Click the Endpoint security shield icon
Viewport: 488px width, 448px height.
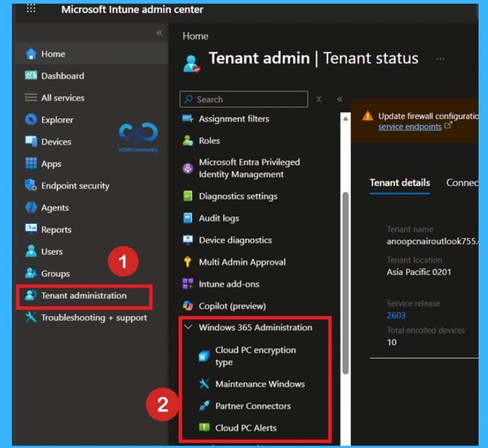pyautogui.click(x=31, y=185)
